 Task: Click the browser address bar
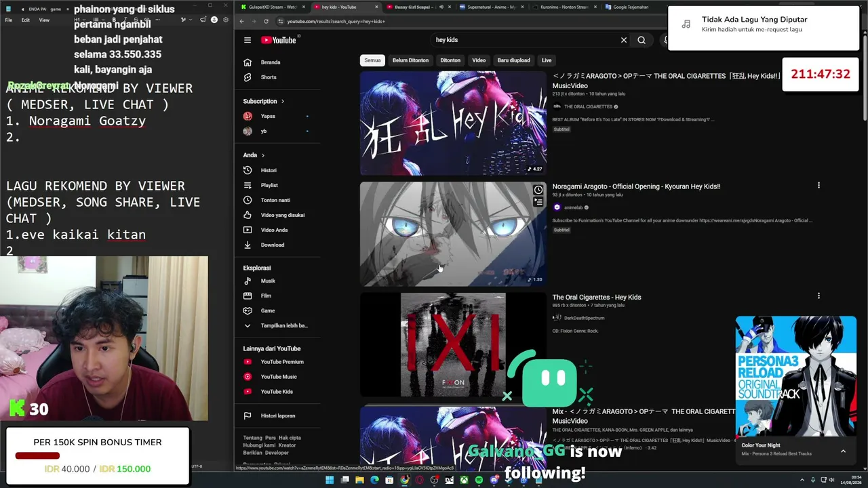(x=468, y=22)
